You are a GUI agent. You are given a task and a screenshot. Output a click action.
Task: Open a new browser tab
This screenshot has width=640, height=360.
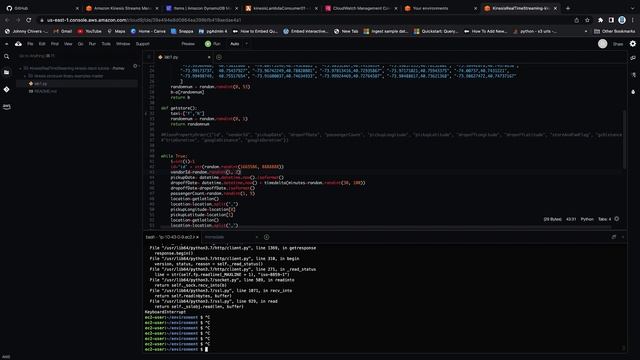point(568,8)
